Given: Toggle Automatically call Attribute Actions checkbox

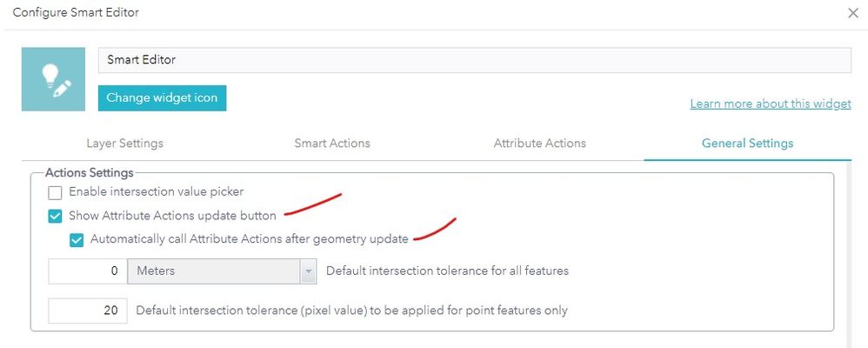Looking at the screenshot, I should pos(77,239).
